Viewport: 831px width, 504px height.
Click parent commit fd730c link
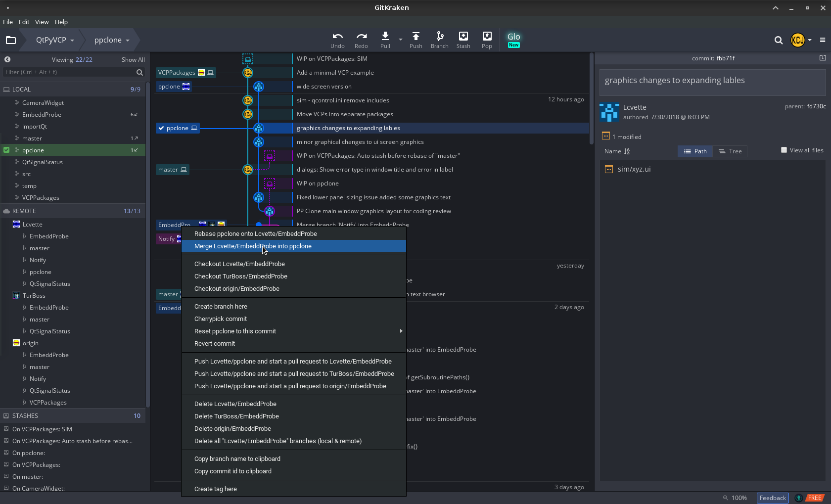tap(816, 106)
